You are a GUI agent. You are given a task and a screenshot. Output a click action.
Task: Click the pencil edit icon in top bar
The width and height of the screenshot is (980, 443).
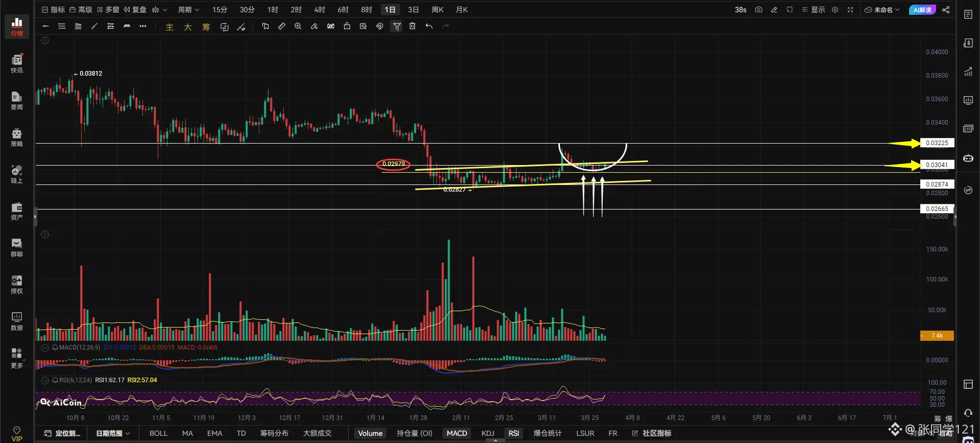(x=774, y=10)
